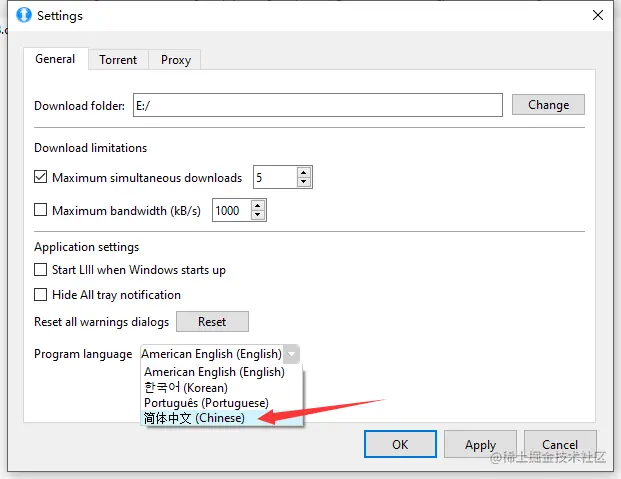Enable Hide All tray notification checkbox
This screenshot has height=479, width=621.
point(40,294)
